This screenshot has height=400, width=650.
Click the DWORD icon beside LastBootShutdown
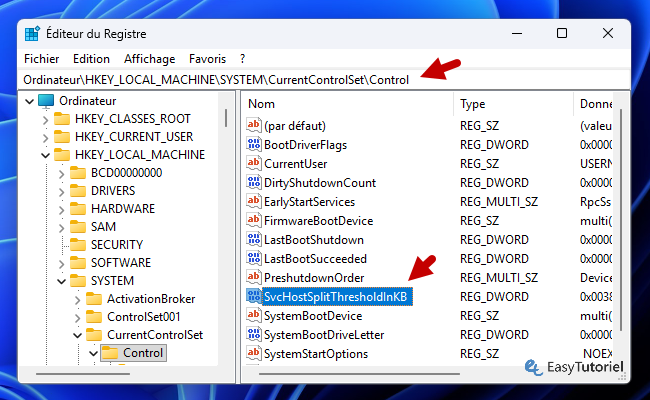254,240
